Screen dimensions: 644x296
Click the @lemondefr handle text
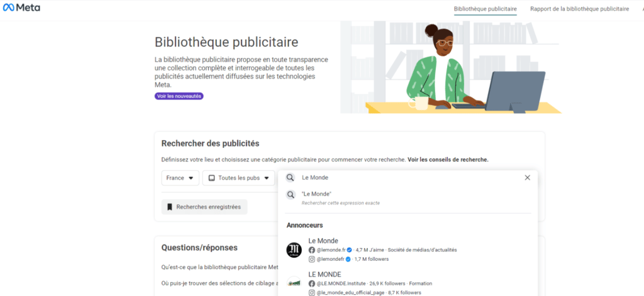[330, 259]
